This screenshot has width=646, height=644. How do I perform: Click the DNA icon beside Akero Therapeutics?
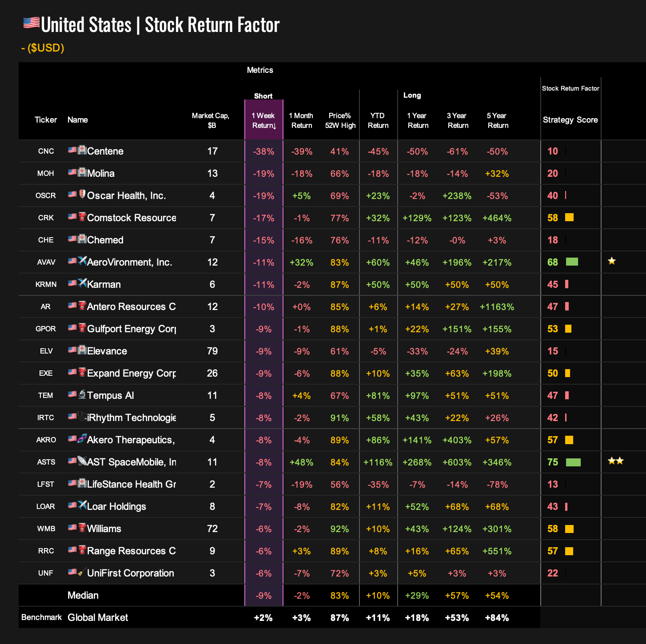coord(82,438)
